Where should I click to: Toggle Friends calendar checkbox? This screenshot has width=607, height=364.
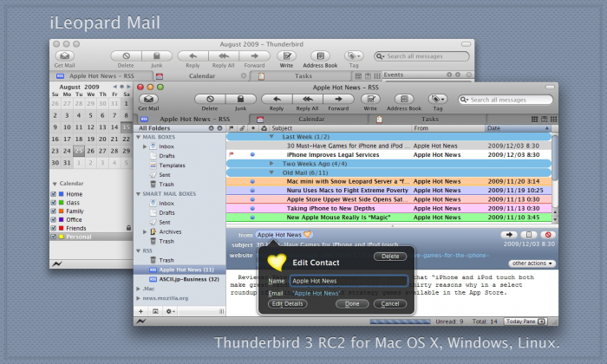click(54, 228)
